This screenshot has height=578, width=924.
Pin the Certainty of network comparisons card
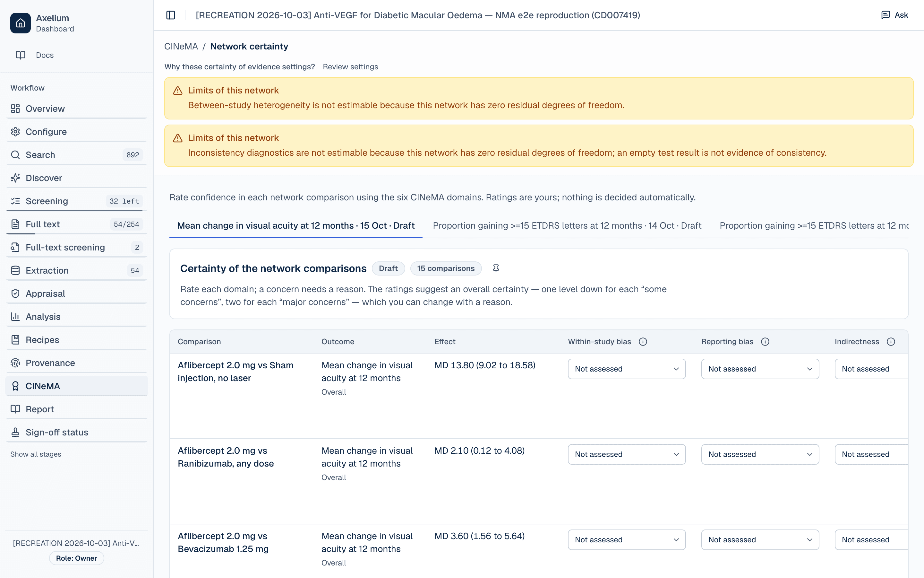(496, 268)
